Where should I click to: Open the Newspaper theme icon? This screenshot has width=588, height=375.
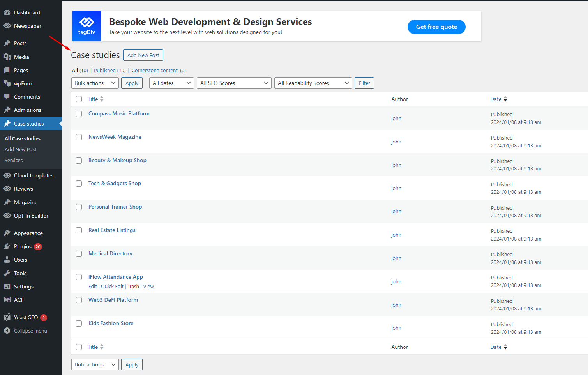(x=7, y=26)
